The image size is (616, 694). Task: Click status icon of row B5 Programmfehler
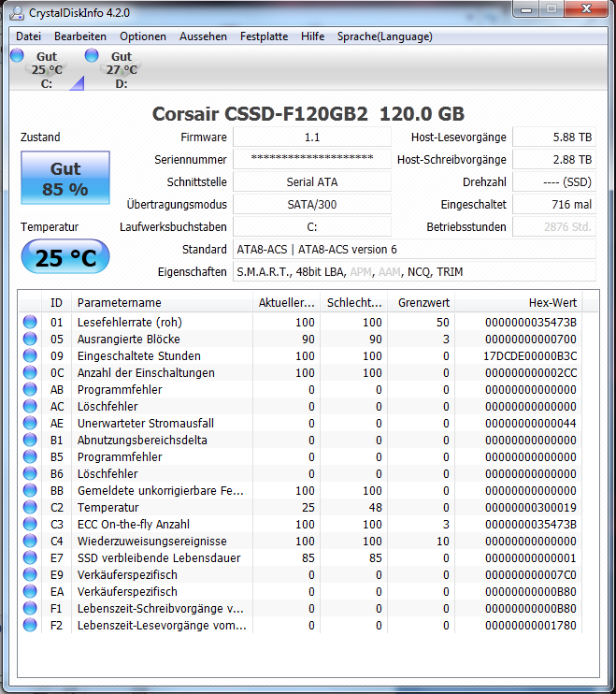[x=30, y=456]
